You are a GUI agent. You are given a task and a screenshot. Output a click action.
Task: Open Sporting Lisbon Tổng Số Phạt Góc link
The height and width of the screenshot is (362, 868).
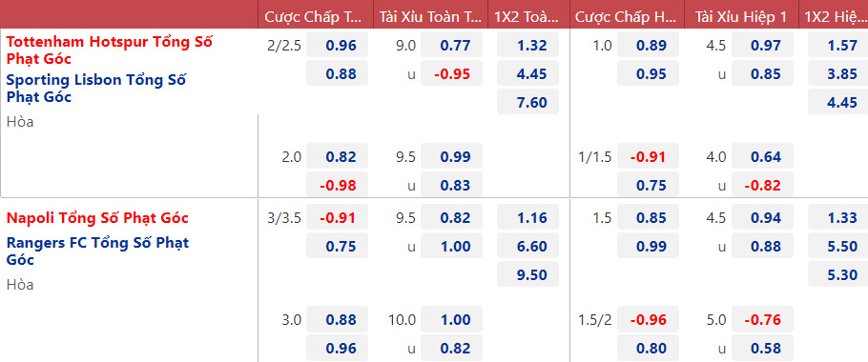click(95, 89)
